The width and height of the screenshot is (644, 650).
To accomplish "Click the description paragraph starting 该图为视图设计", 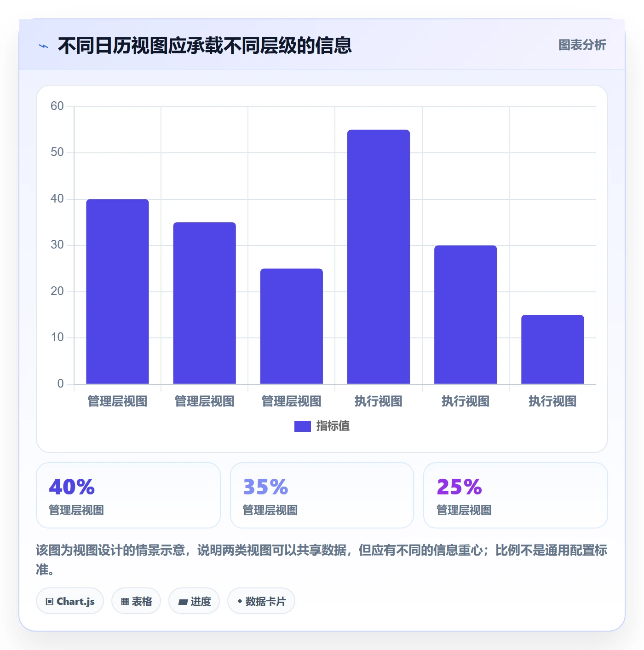I will [x=322, y=560].
